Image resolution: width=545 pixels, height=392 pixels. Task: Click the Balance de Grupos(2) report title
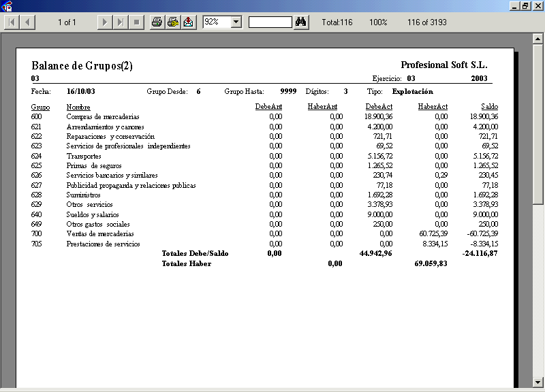82,66
